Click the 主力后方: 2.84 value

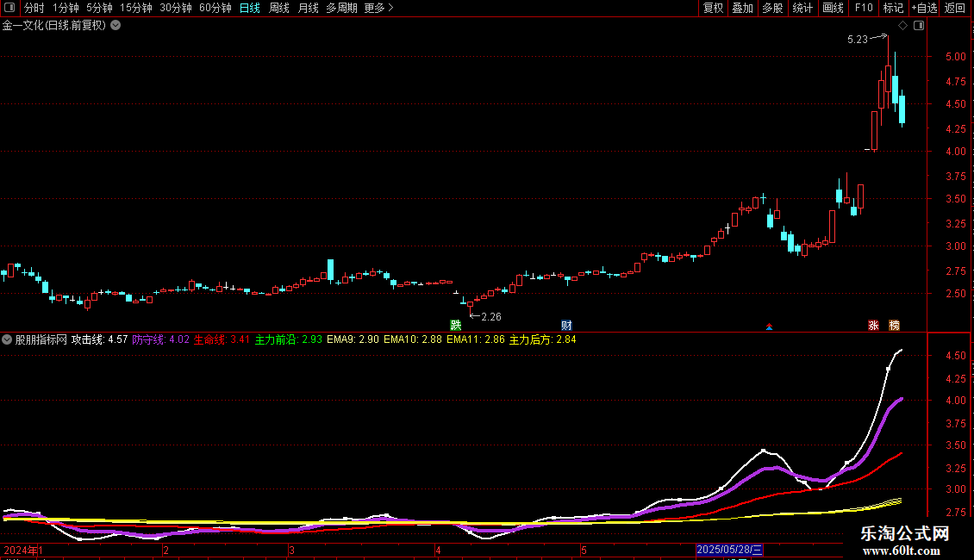click(x=543, y=339)
